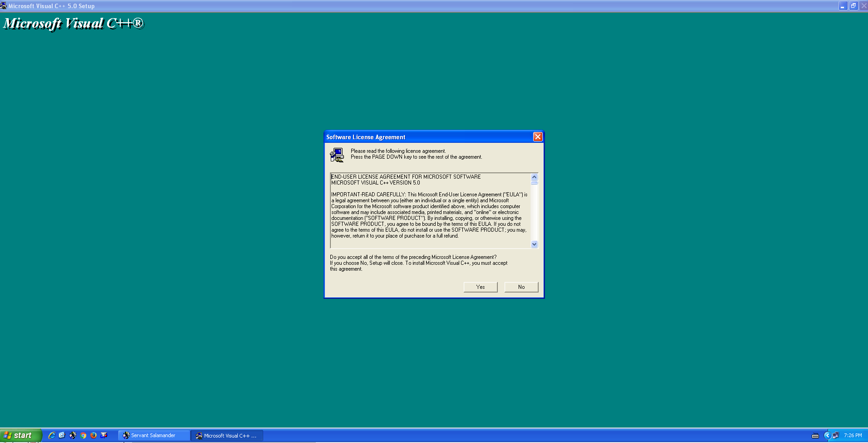Launch Outlook Express from Quick Launch
Image resolution: width=868 pixels, height=443 pixels.
point(62,435)
